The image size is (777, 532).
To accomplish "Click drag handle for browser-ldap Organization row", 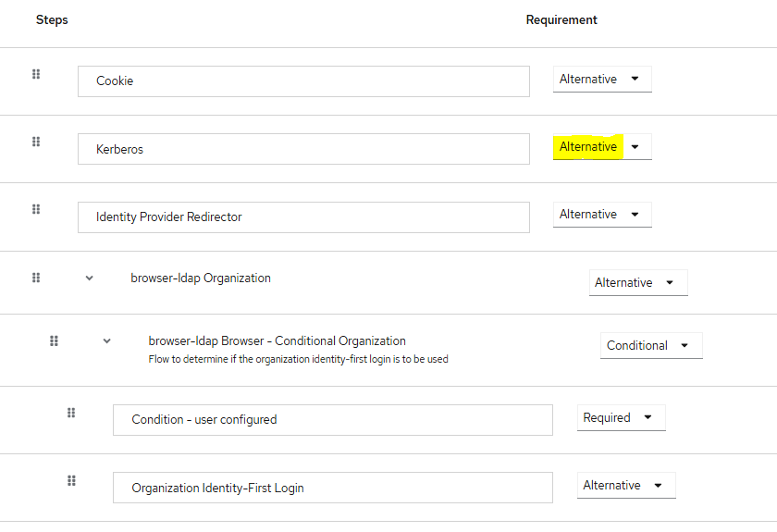I will tap(36, 278).
